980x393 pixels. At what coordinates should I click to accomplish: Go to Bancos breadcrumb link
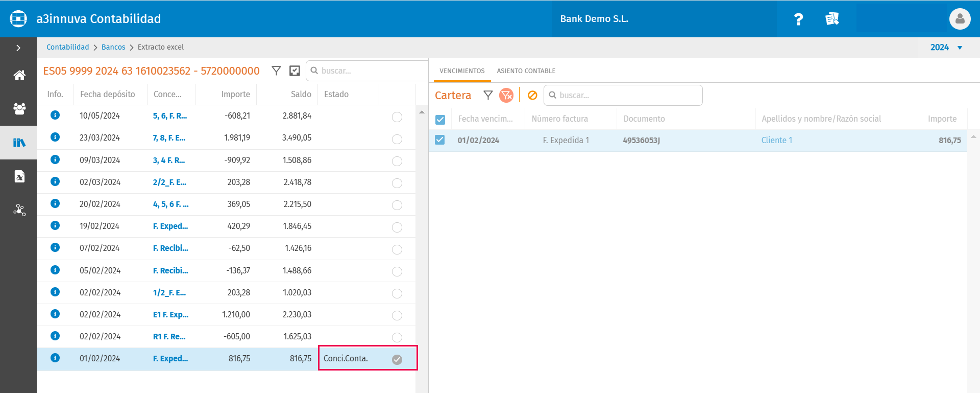pyautogui.click(x=113, y=47)
